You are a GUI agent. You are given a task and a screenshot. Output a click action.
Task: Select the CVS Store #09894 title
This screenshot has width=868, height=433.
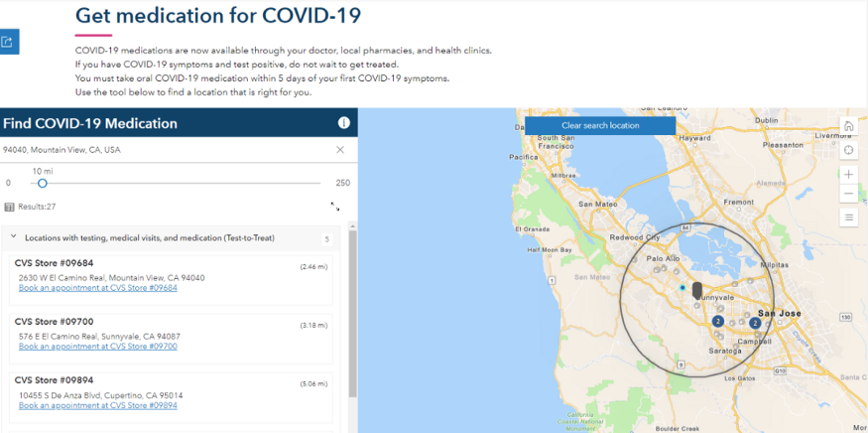[54, 380]
